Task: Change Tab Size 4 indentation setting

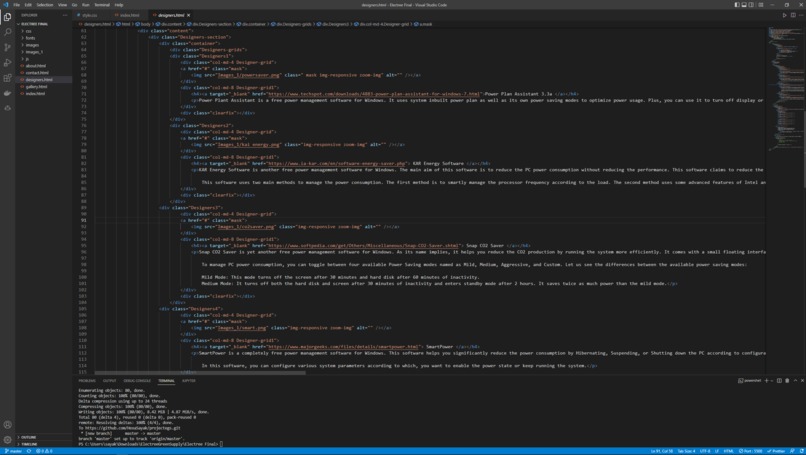Action: pos(686,451)
